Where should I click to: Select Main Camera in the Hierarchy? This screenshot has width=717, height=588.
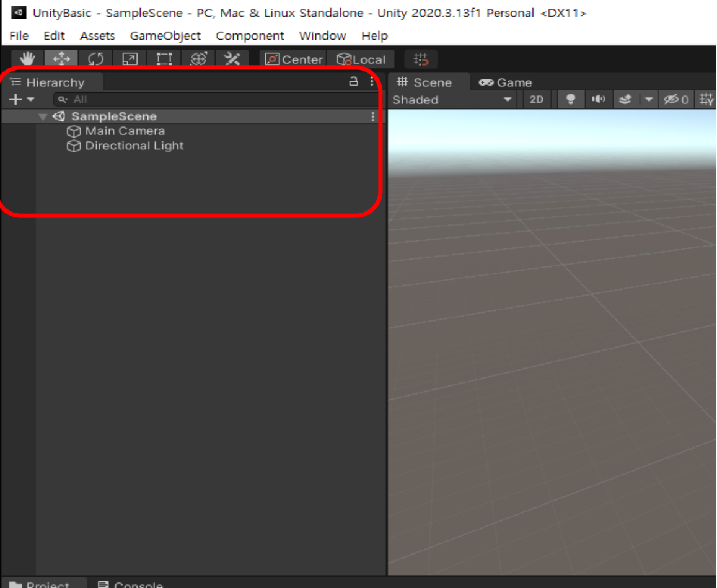[125, 131]
